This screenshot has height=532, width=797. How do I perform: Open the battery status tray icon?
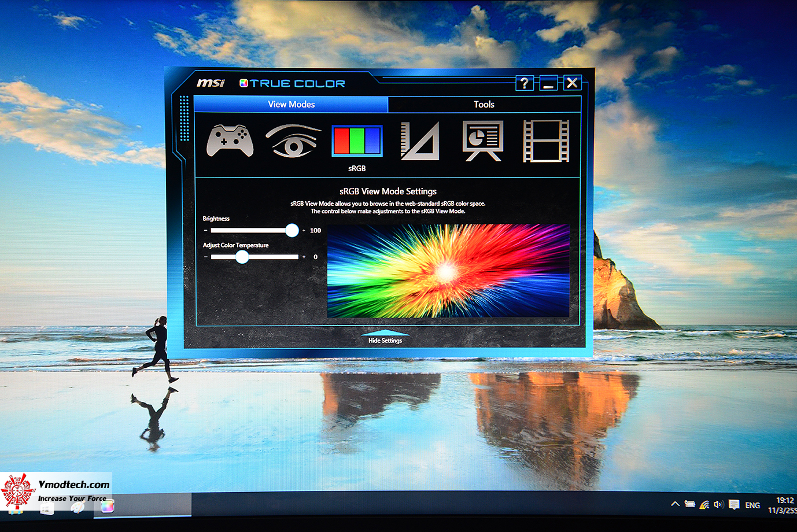[689, 504]
